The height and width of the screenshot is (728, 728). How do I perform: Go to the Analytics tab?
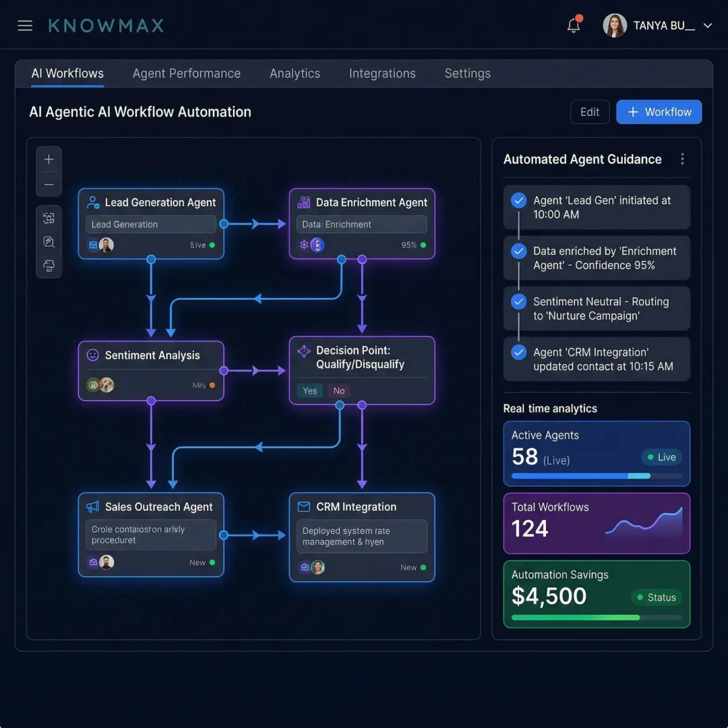pyautogui.click(x=295, y=73)
